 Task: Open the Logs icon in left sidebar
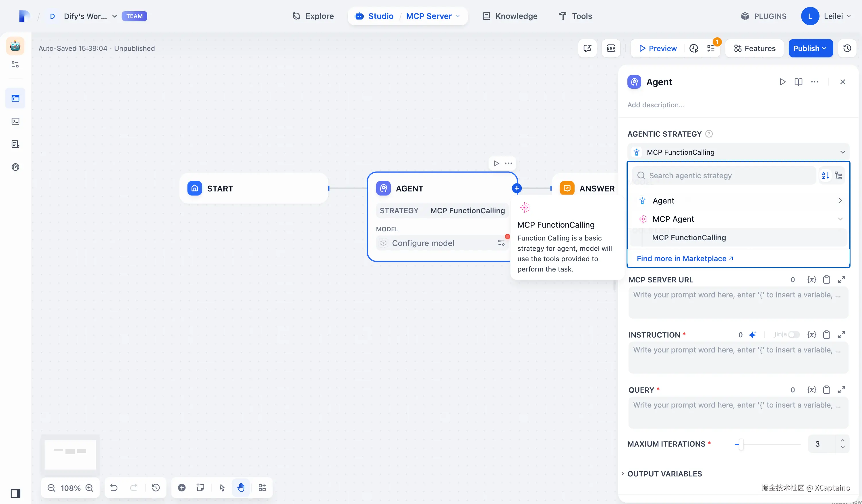[x=16, y=144]
